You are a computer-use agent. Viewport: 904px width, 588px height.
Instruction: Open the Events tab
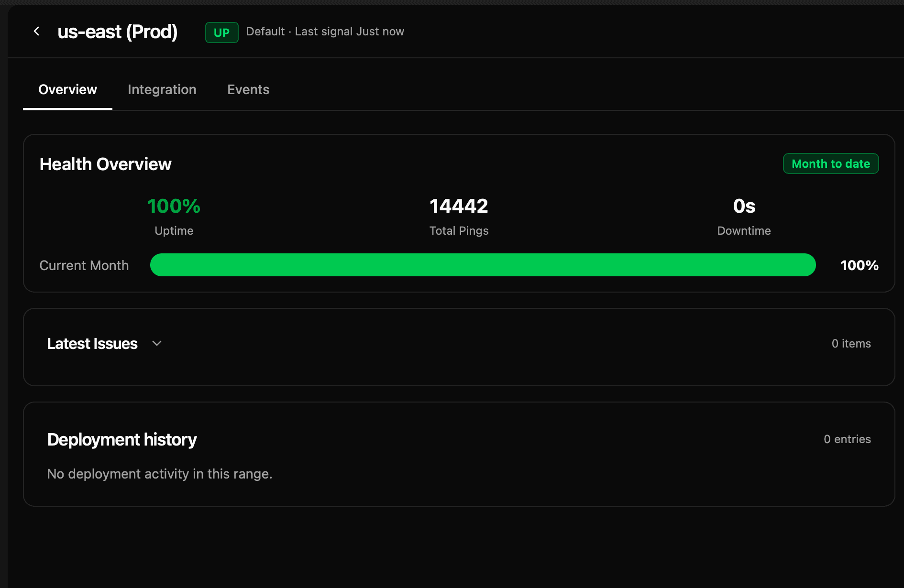248,90
